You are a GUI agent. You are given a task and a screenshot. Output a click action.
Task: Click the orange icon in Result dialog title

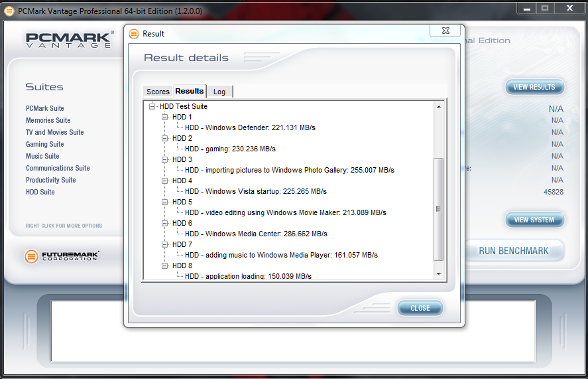coord(134,34)
